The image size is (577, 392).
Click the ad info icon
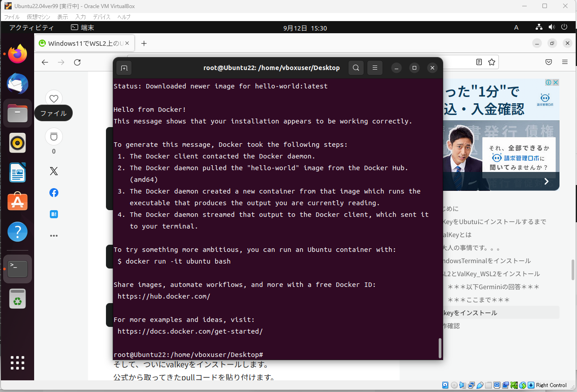549,83
